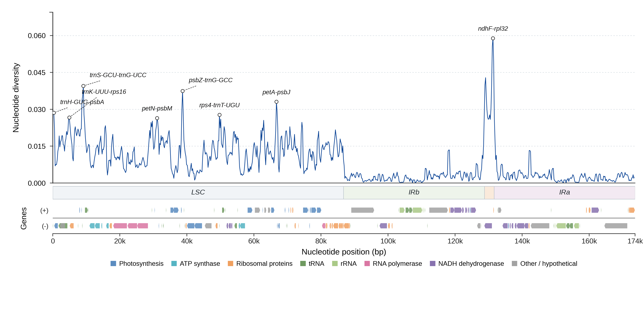The image size is (644, 313).
Task: Click the ATP synthase legend color swatch
Action: pos(174,263)
